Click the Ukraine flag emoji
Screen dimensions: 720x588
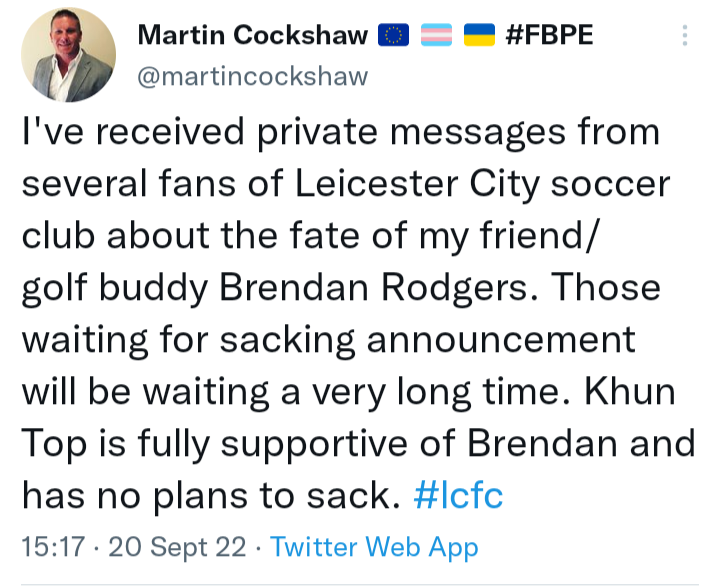tap(479, 35)
